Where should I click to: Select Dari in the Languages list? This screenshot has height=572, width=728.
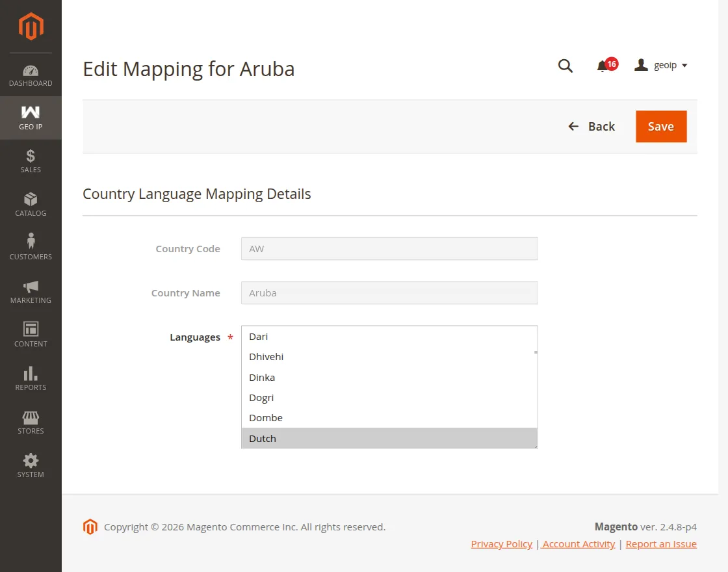389,337
